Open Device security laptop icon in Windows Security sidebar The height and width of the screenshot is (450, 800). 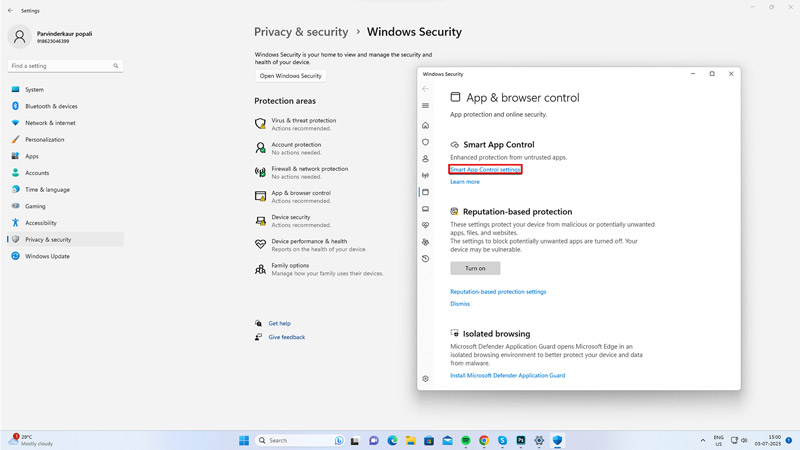426,209
